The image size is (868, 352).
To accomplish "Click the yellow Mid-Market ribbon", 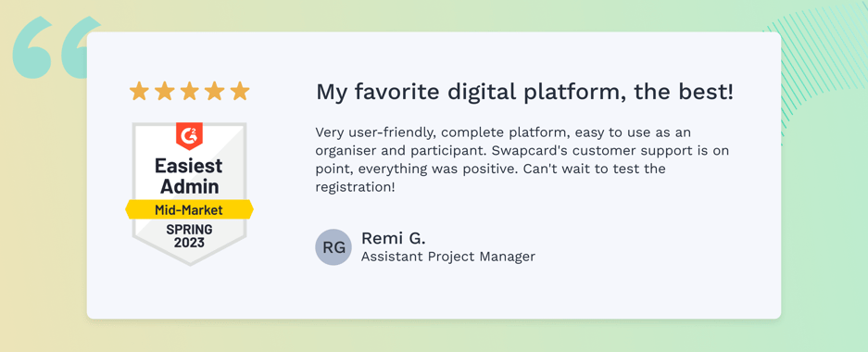I will [189, 209].
